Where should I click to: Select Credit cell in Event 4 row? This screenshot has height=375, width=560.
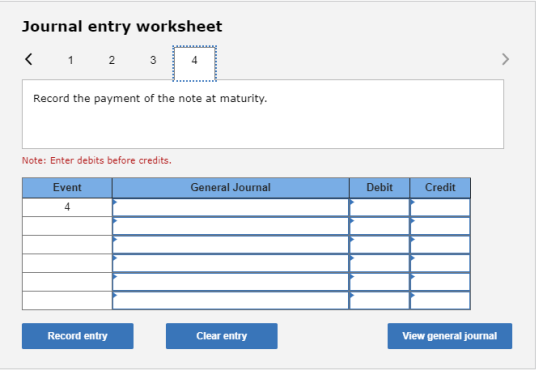(440, 207)
